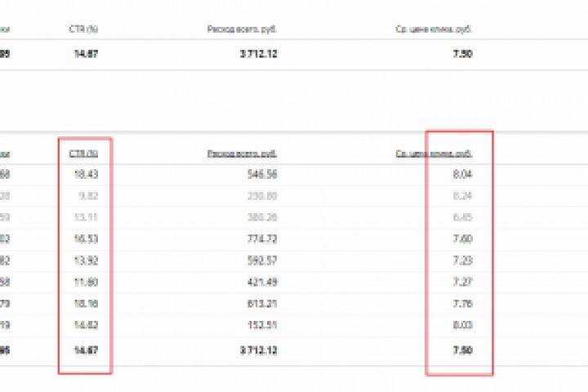Select the CTR value 13.92
588x392 pixels.
(86, 260)
